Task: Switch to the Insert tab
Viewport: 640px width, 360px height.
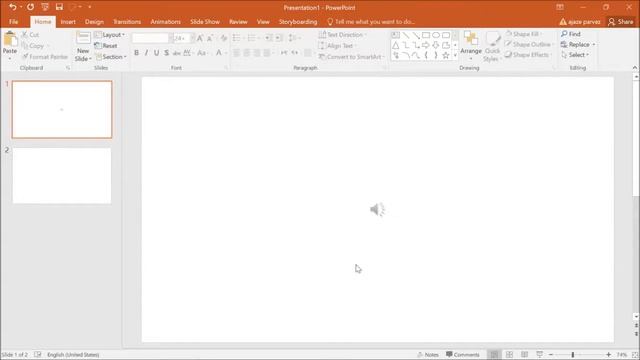Action: coord(68,22)
